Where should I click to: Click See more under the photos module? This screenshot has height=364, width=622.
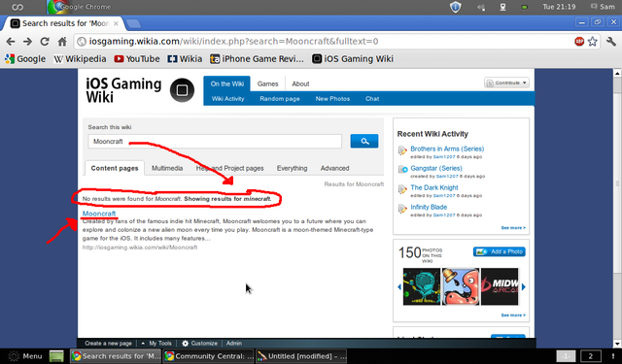pos(513,315)
